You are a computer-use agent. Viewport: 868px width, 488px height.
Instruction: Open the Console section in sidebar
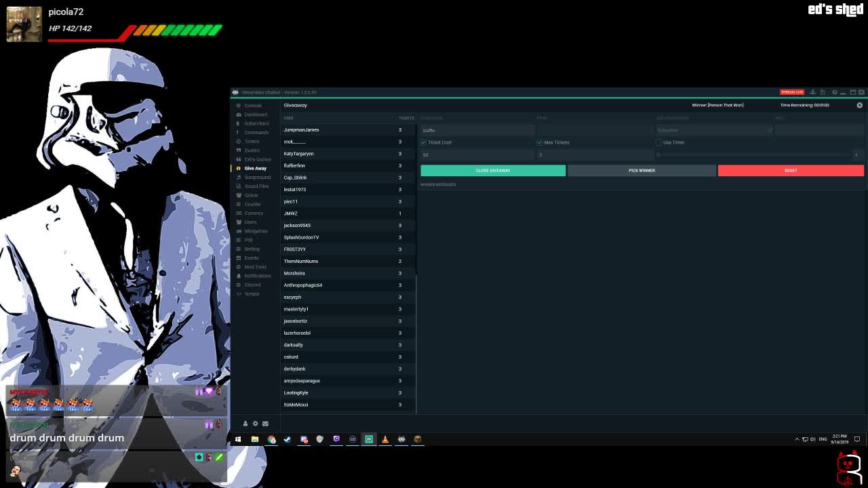[252, 106]
